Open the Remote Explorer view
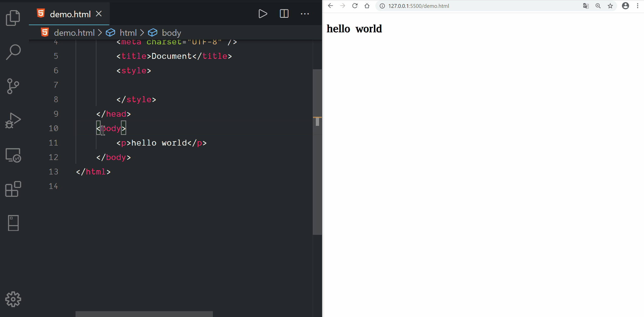This screenshot has height=317, width=644. 13,155
